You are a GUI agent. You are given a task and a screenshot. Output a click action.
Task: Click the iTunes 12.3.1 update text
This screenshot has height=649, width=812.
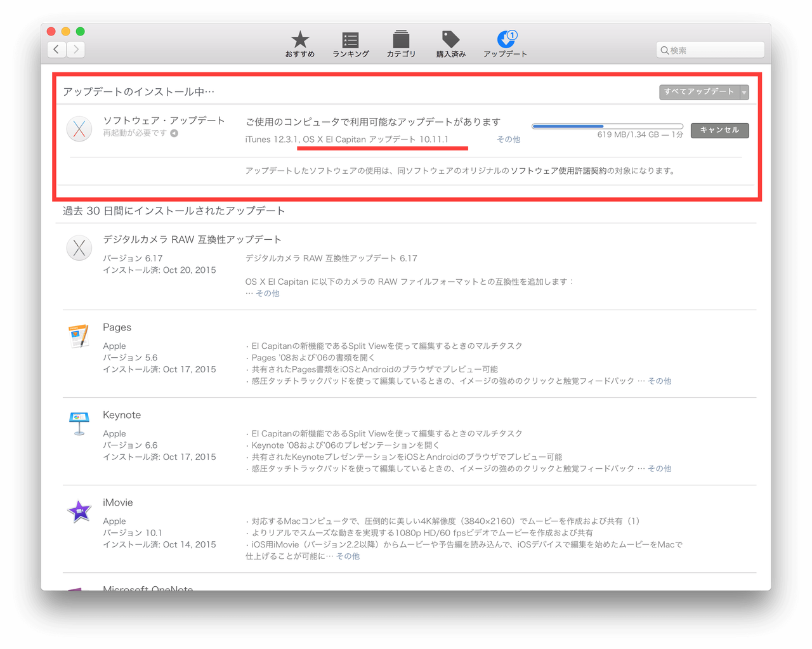(271, 140)
